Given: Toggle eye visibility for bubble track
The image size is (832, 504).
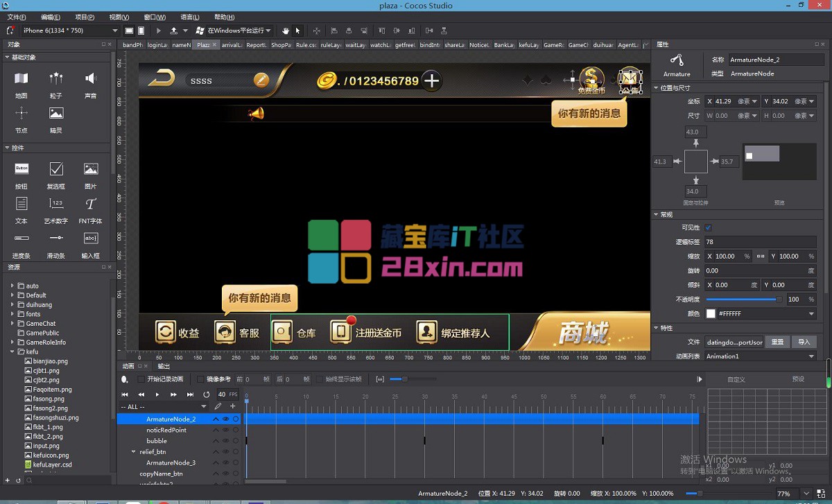Looking at the screenshot, I should pos(225,441).
